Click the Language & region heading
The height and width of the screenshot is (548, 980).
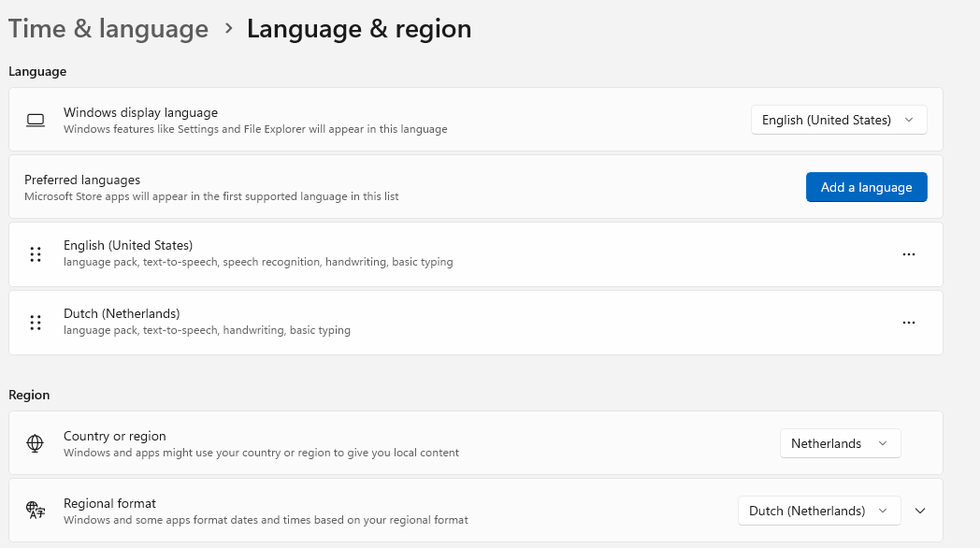point(359,28)
